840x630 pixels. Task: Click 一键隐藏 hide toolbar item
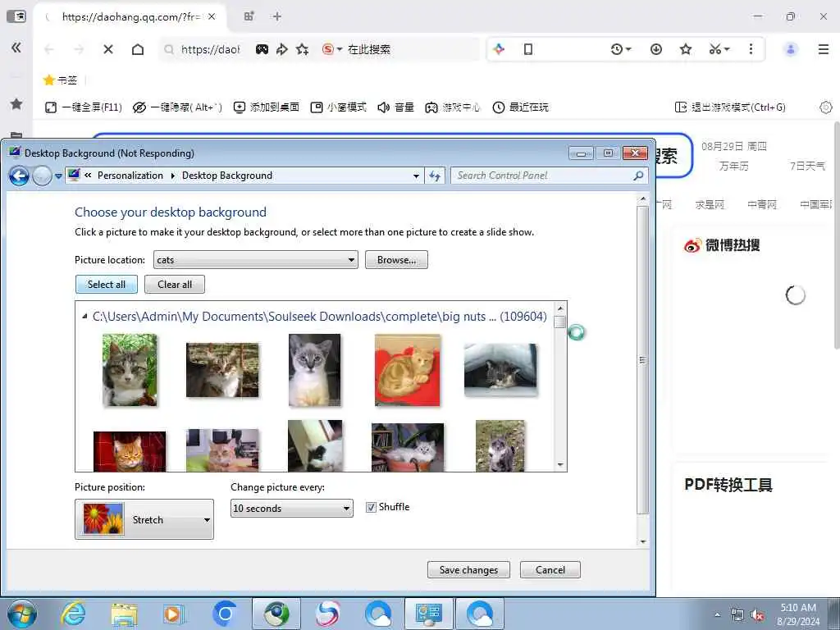177,107
